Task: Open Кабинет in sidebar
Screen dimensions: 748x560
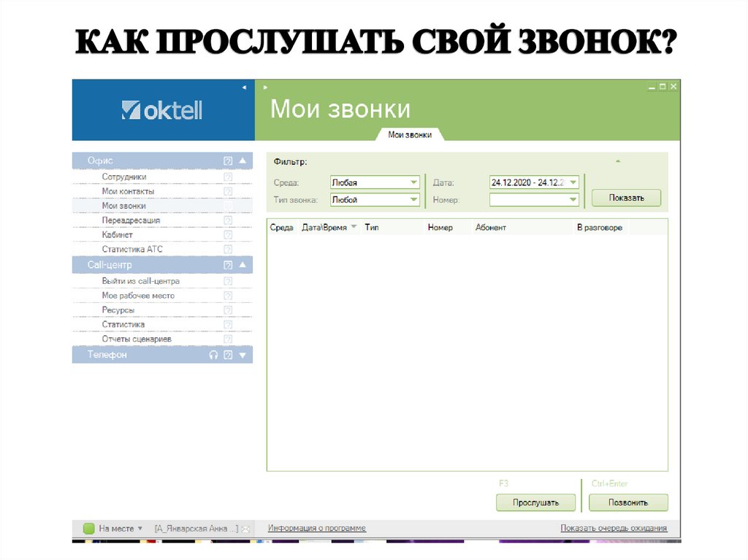Action: pos(118,234)
